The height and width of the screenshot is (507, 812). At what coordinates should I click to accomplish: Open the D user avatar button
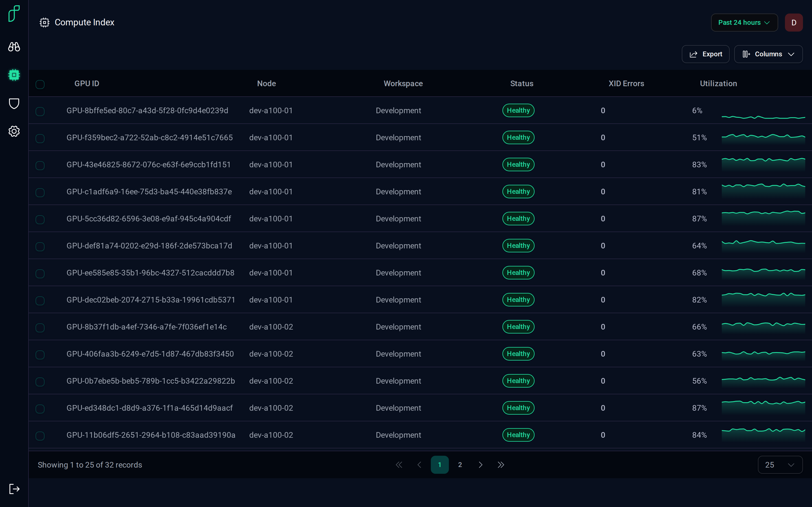point(794,23)
